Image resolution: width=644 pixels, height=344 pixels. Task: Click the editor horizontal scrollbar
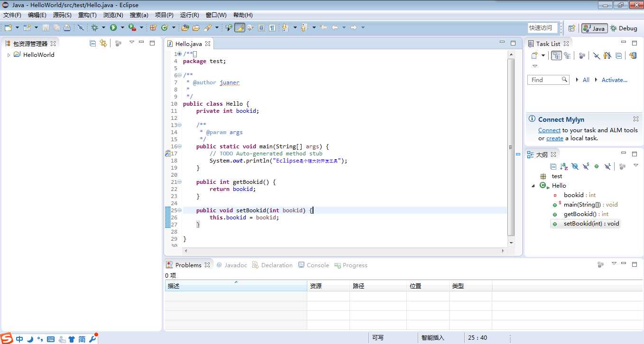pyautogui.click(x=344, y=251)
